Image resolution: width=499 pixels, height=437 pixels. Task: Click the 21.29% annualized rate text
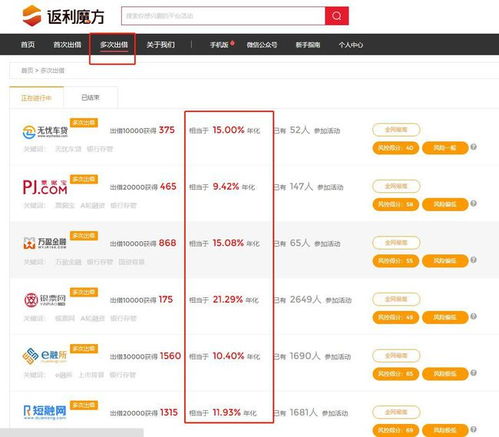[228, 299]
